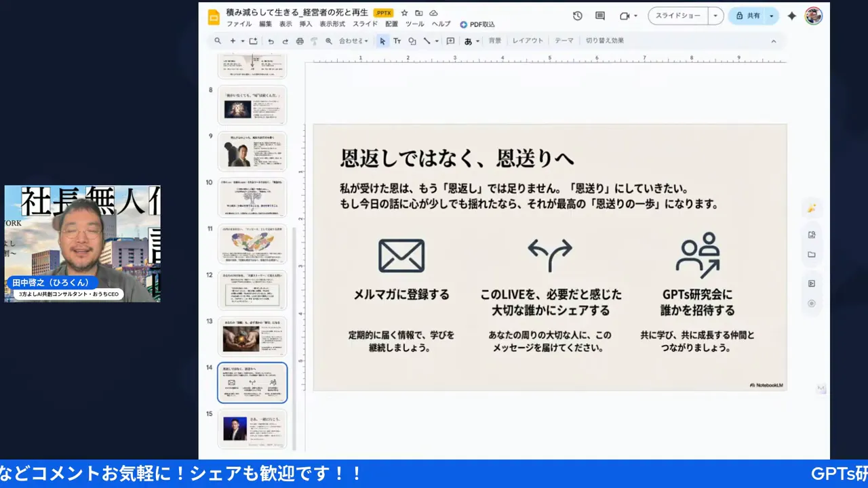Click the 切り替え効果 button
This screenshot has width=868, height=488.
click(604, 41)
